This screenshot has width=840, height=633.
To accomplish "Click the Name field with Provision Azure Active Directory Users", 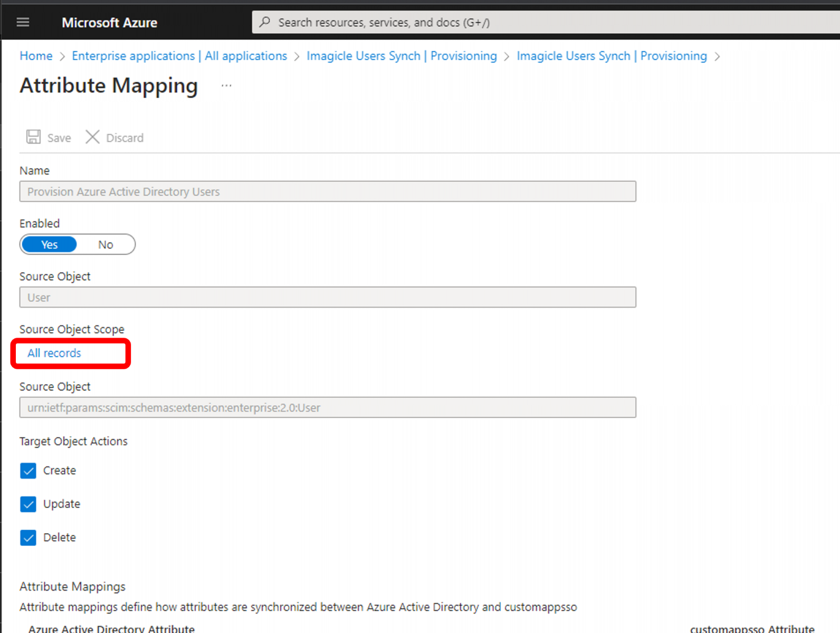I will click(x=328, y=191).
